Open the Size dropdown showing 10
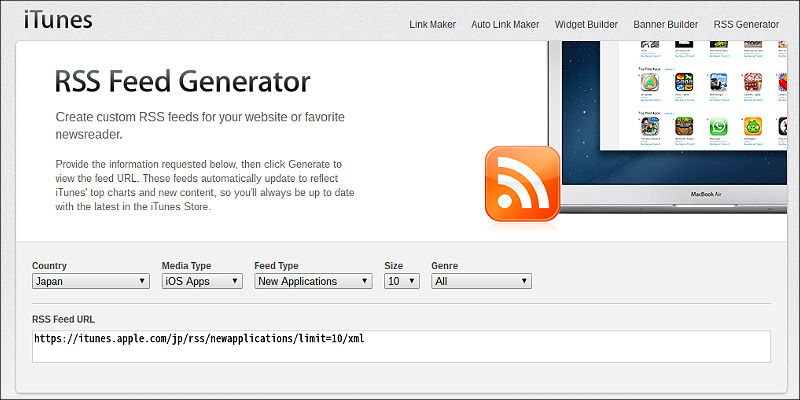The width and height of the screenshot is (800, 400). pyautogui.click(x=402, y=281)
